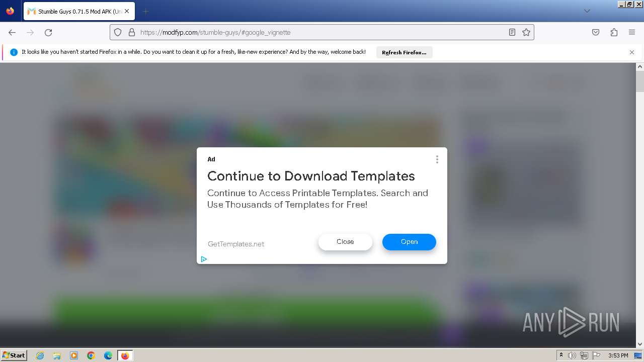Click the network tray icon
The image size is (644, 362).
pos(584,355)
